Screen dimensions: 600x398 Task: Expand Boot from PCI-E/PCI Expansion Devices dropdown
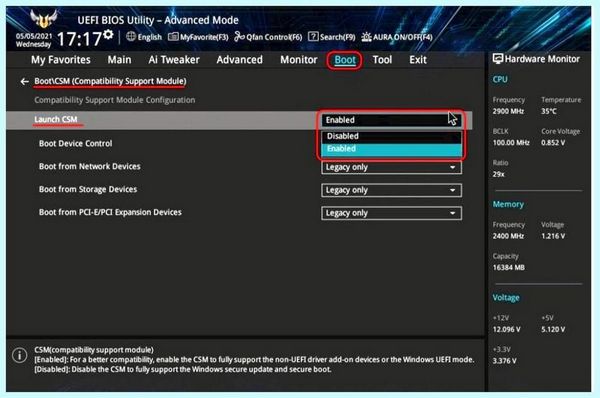[x=391, y=213]
